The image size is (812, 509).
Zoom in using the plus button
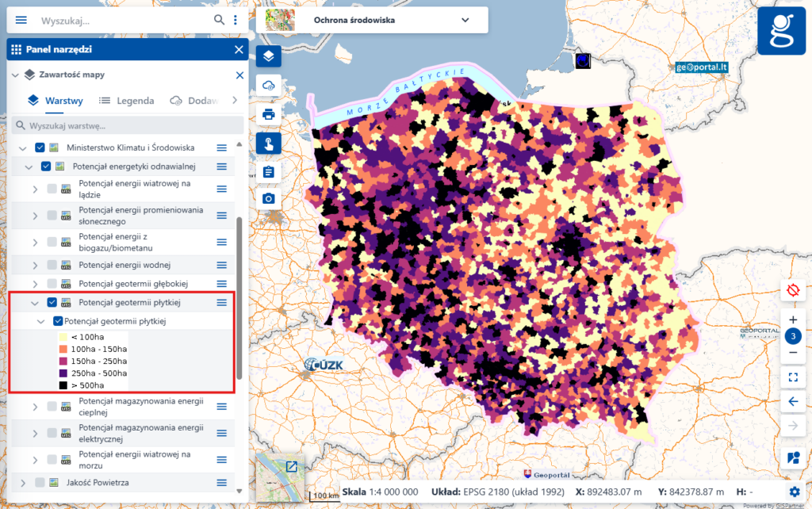(793, 320)
